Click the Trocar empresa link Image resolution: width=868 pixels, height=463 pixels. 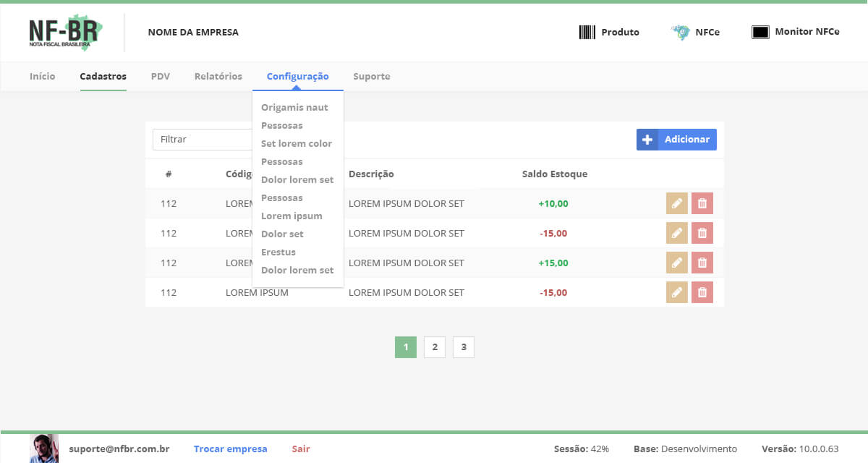point(231,449)
